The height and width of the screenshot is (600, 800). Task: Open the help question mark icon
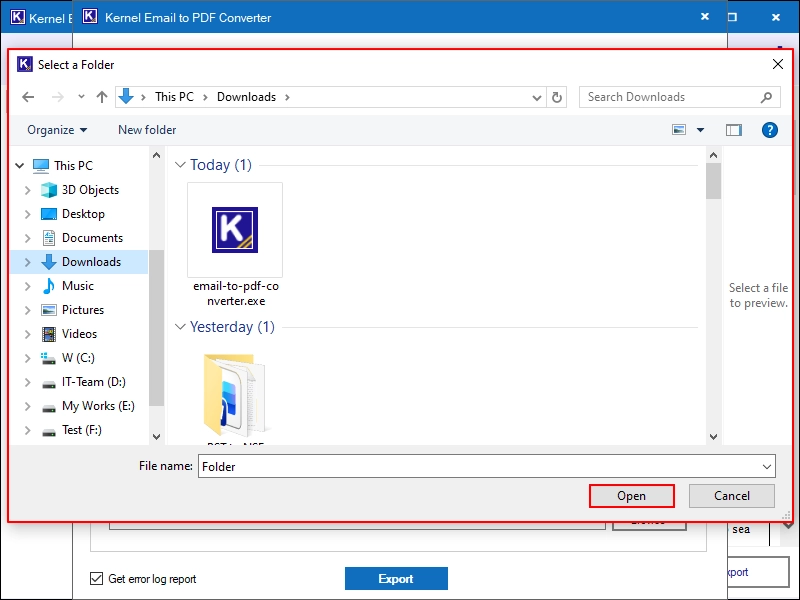point(769,130)
